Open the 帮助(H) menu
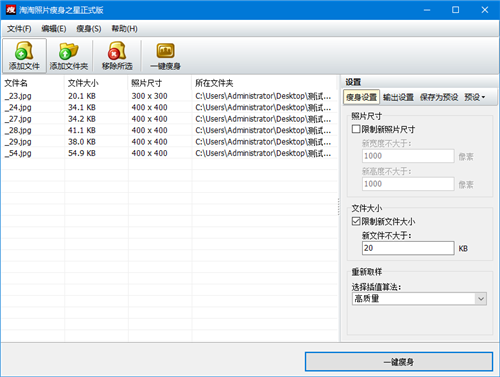Image resolution: width=500 pixels, height=377 pixels. tap(124, 29)
